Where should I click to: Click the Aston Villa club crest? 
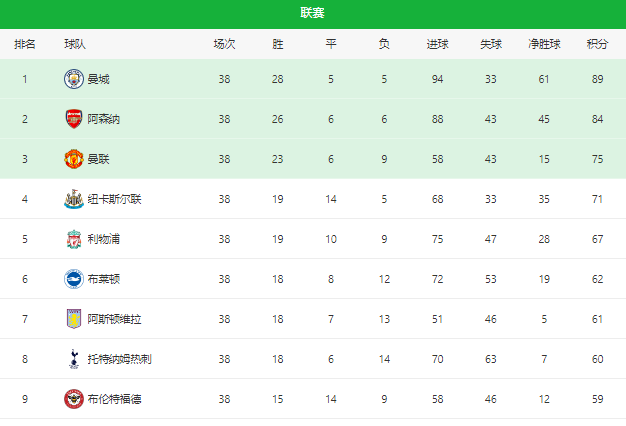pos(74,319)
